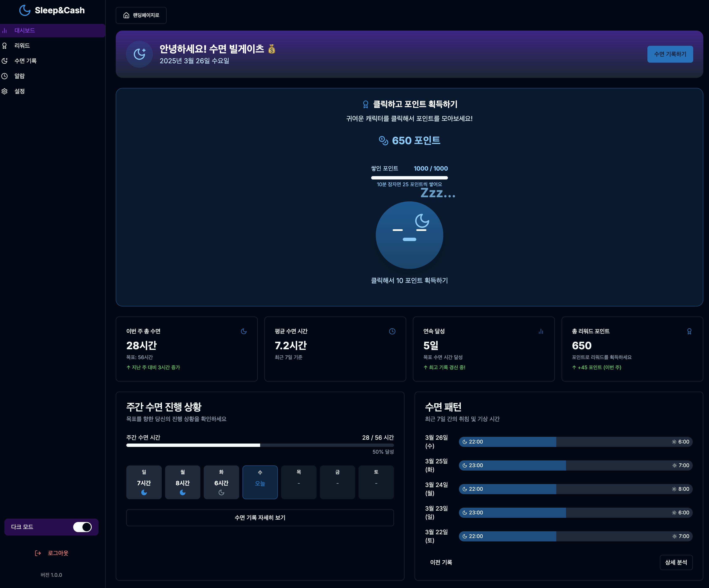Click the 주간 수면 시간 progress bar

tap(260, 445)
